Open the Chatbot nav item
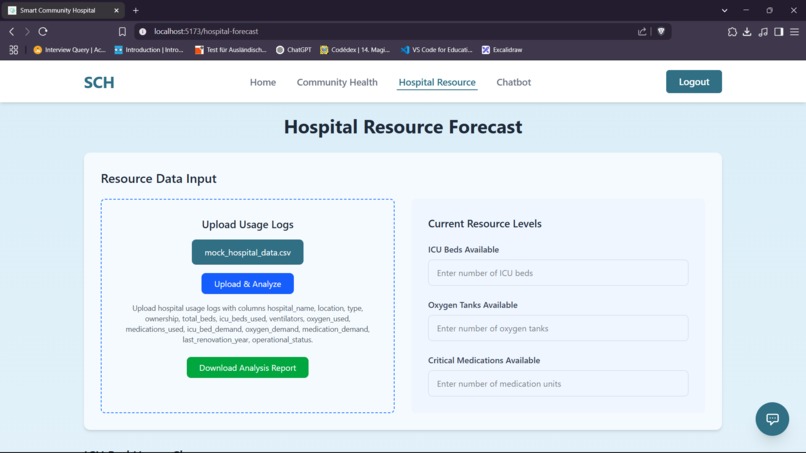The image size is (806, 453). 514,82
